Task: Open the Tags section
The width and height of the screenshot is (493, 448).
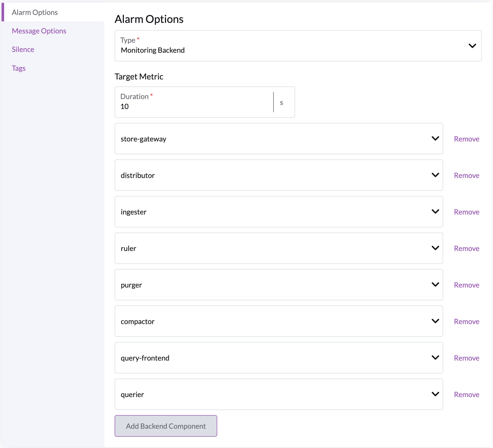Action: (19, 68)
